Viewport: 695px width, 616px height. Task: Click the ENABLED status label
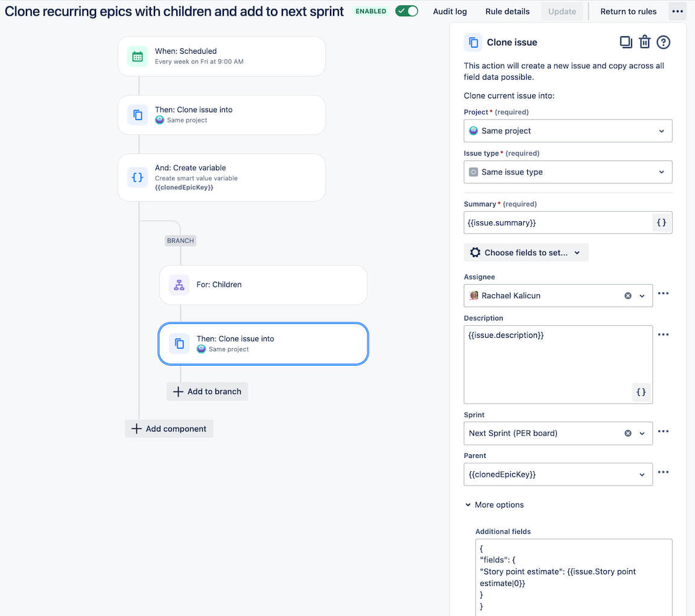click(x=370, y=11)
